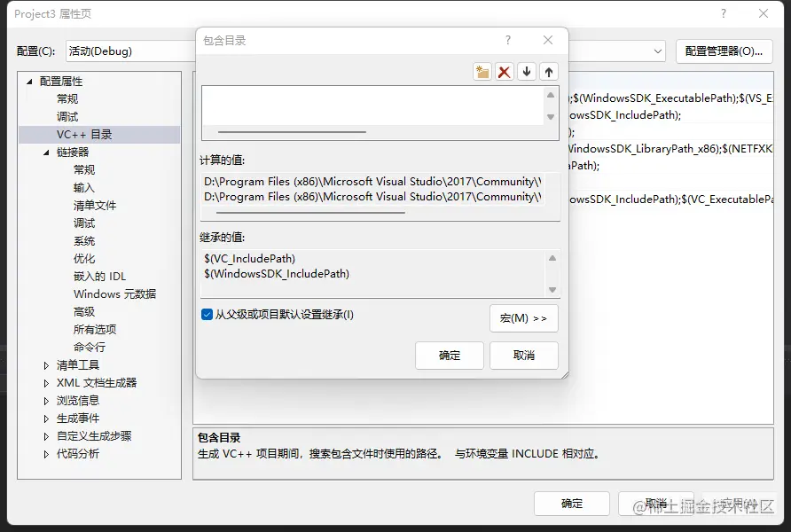Viewport: 791px width, 532px height.
Task: Open the 配置 活动(Debug) combo box
Action: [x=131, y=51]
